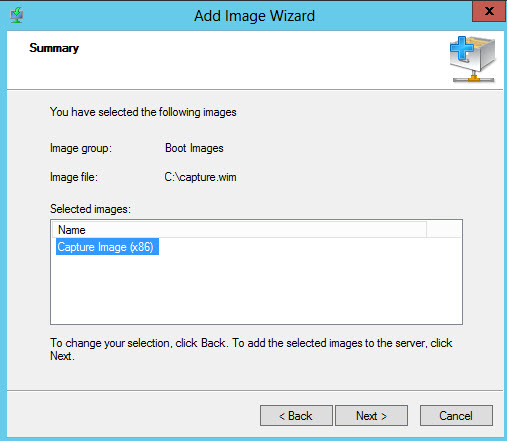Image resolution: width=507 pixels, height=441 pixels.
Task: Select Capture Image (x86) in the list
Action: 107,247
